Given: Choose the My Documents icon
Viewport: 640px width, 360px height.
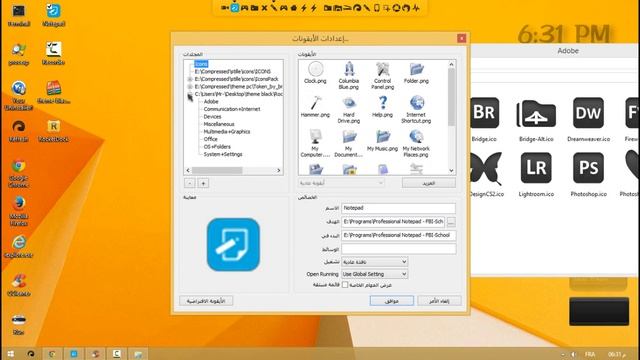Looking at the screenshot, I should click(x=349, y=143).
